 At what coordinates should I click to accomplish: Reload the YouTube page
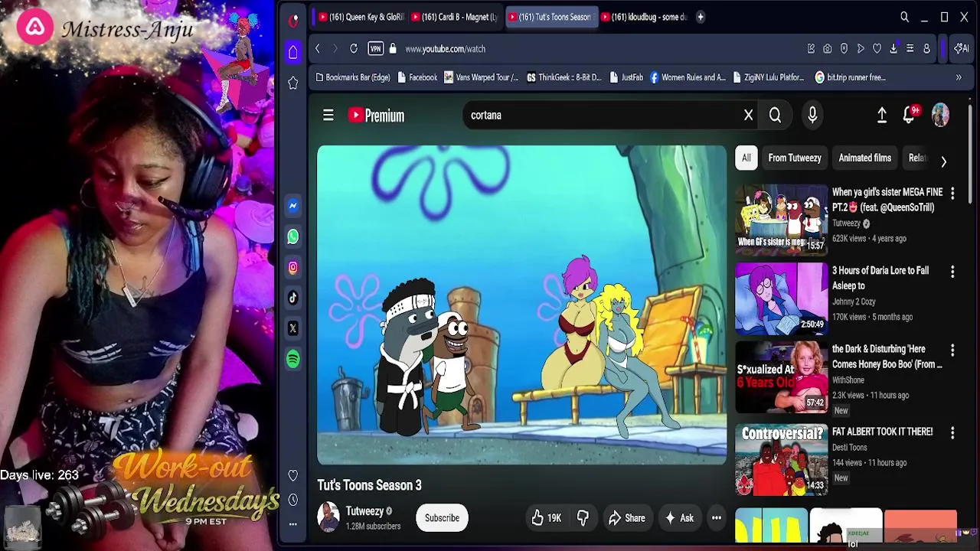coord(354,49)
